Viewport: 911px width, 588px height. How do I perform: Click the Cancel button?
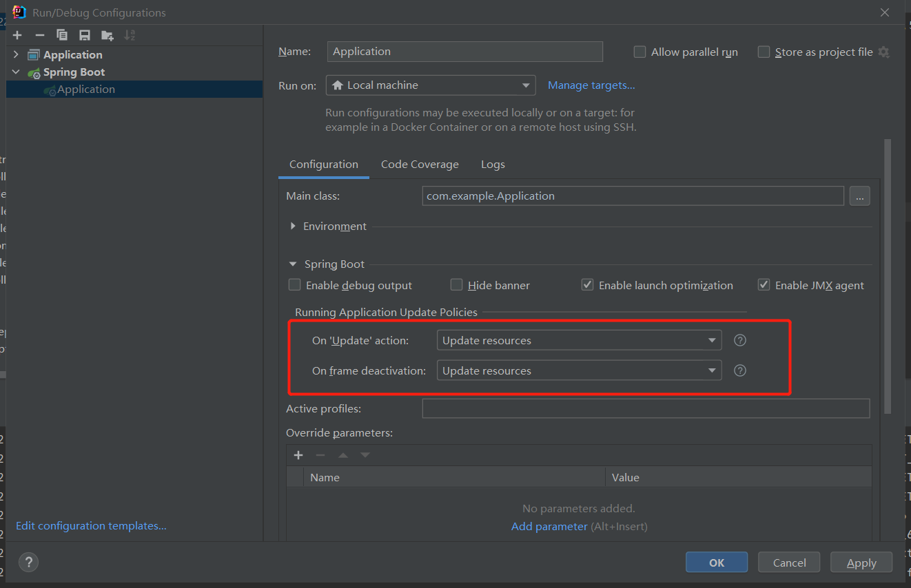[x=789, y=563]
